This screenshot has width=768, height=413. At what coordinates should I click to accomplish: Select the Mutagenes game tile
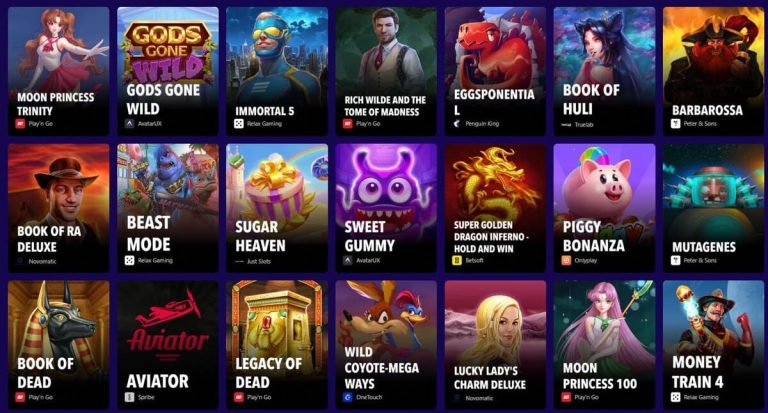(714, 208)
